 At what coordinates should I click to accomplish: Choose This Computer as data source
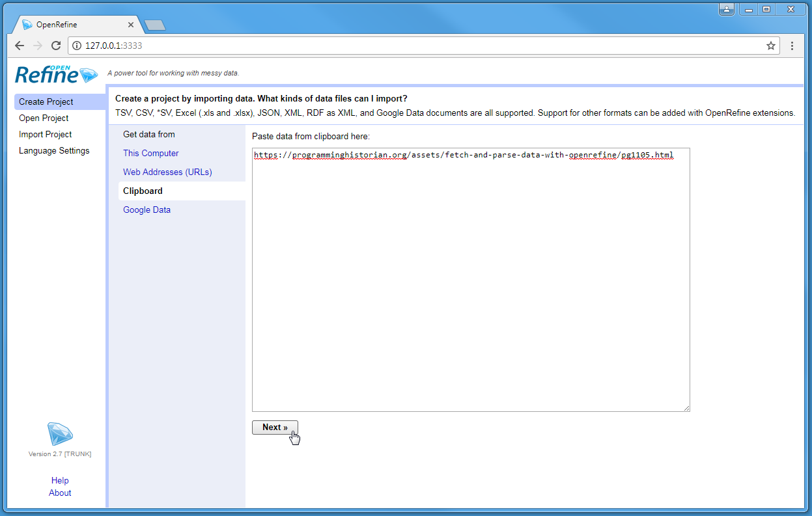point(150,153)
